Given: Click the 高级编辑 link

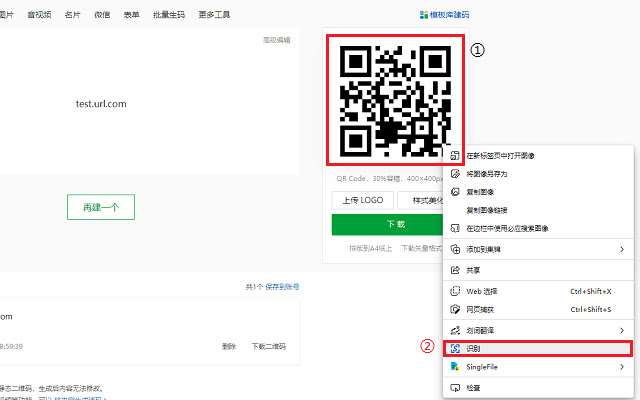Looking at the screenshot, I should [277, 40].
